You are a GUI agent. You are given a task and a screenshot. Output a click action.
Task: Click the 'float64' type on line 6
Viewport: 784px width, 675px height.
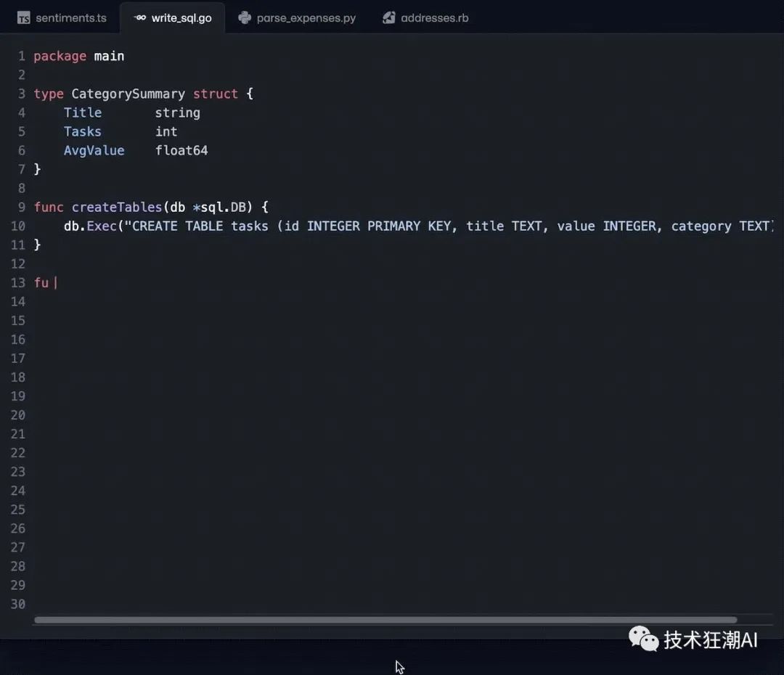point(181,151)
